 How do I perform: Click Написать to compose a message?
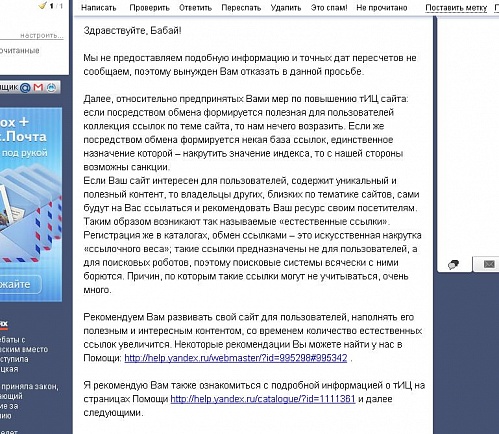click(99, 8)
